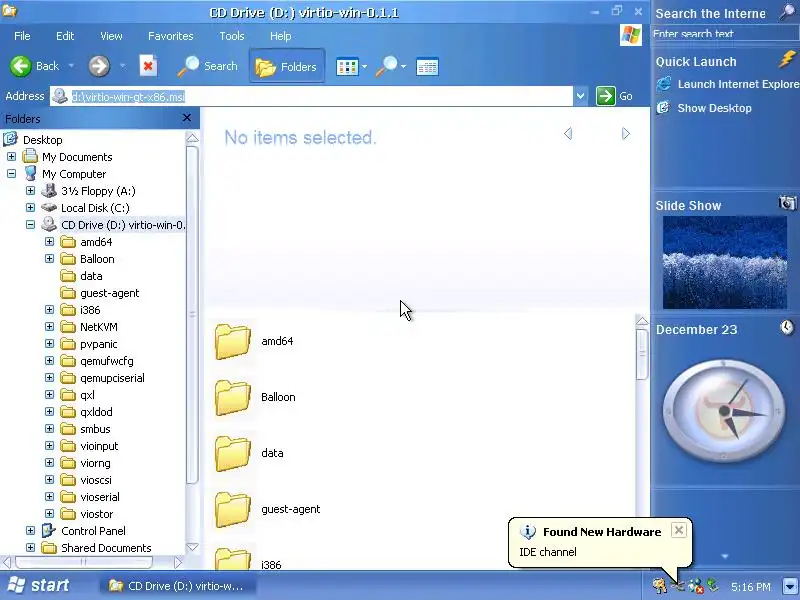Image resolution: width=800 pixels, height=600 pixels.
Task: Click the Quick Launch lightning icon
Action: tap(788, 60)
